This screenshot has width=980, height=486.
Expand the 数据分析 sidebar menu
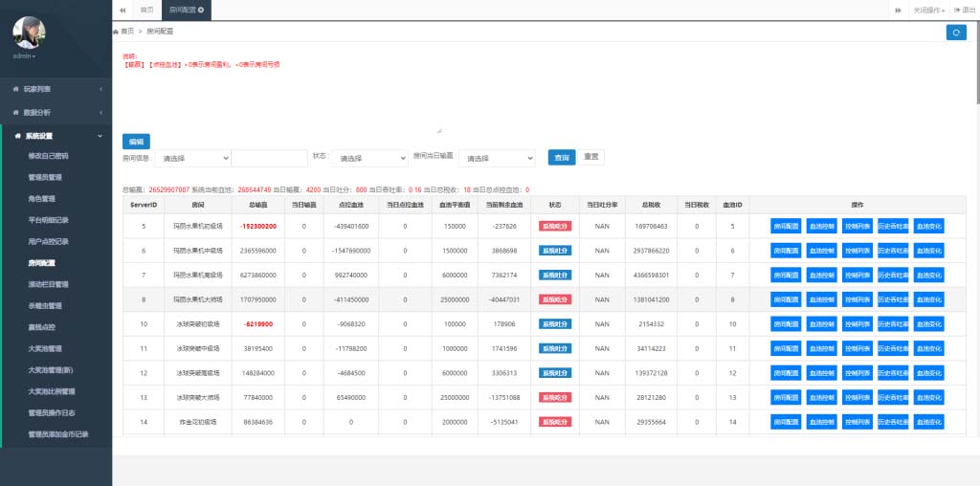coord(56,112)
